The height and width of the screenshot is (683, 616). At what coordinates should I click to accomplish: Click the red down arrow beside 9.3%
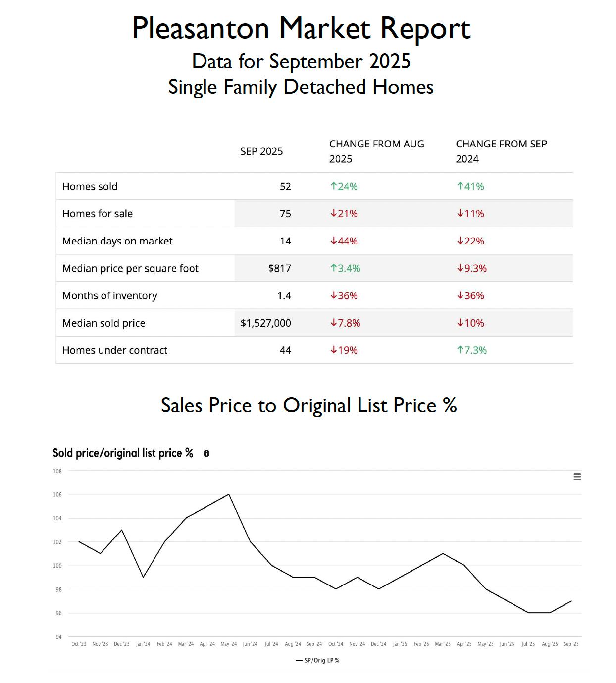(x=460, y=268)
